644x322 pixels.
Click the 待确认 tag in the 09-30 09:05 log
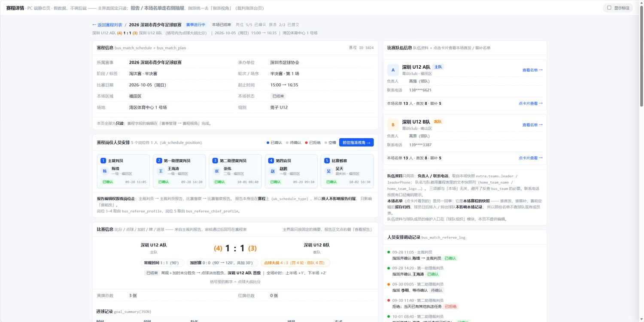click(x=437, y=290)
